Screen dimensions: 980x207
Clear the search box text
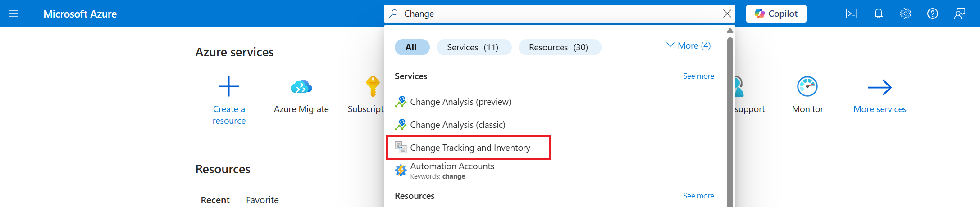coord(727,13)
